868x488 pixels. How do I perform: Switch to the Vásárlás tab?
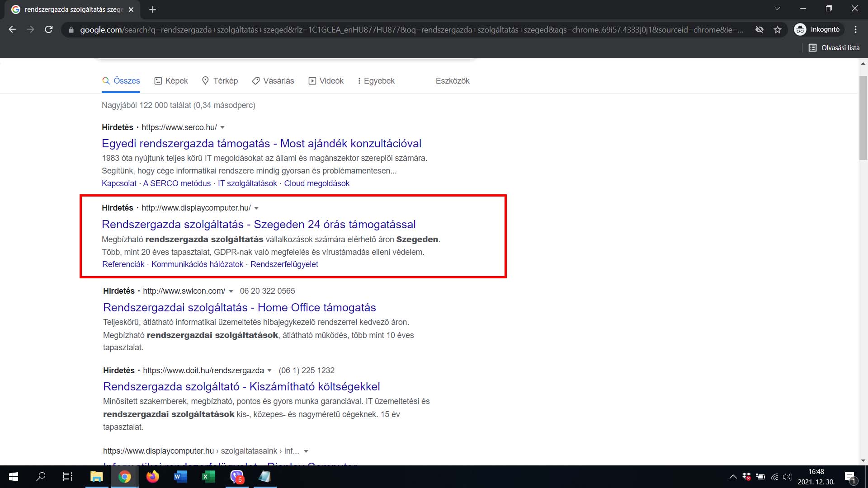click(273, 81)
